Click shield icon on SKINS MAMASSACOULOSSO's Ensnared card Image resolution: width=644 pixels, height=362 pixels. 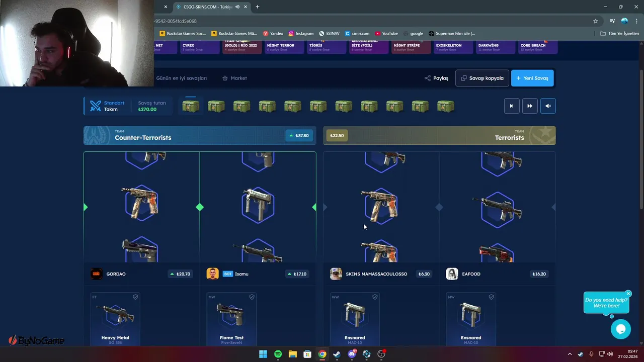coord(375,297)
